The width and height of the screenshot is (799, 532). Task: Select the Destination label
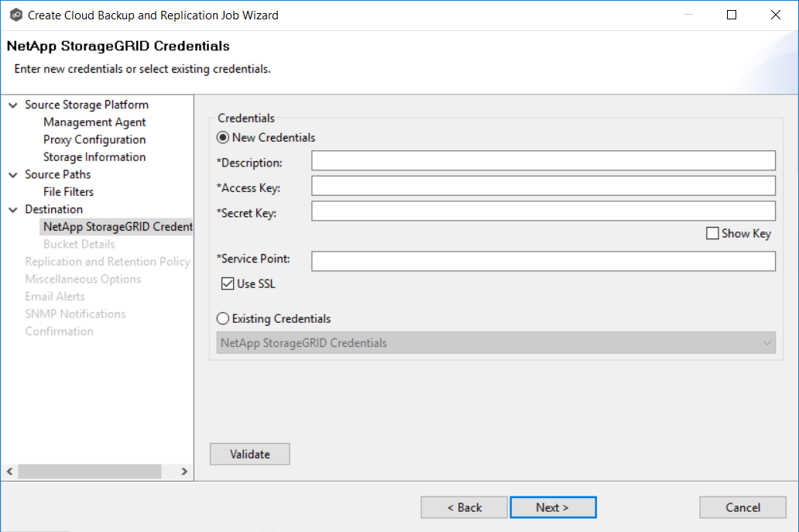point(53,209)
